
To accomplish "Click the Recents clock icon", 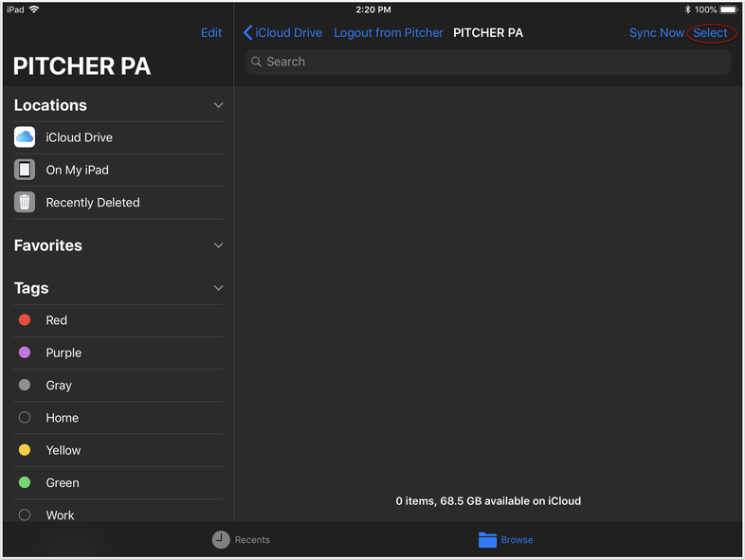I will (x=221, y=539).
